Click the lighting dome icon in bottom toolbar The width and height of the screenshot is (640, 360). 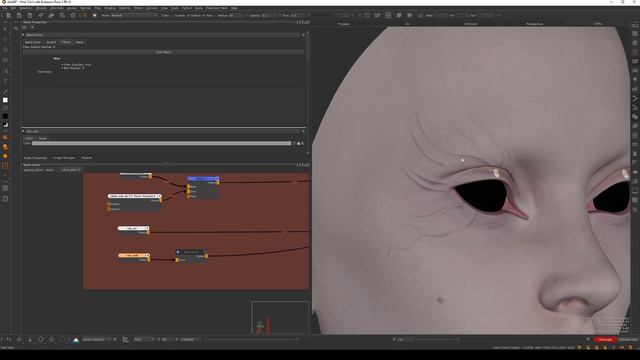pos(76,339)
